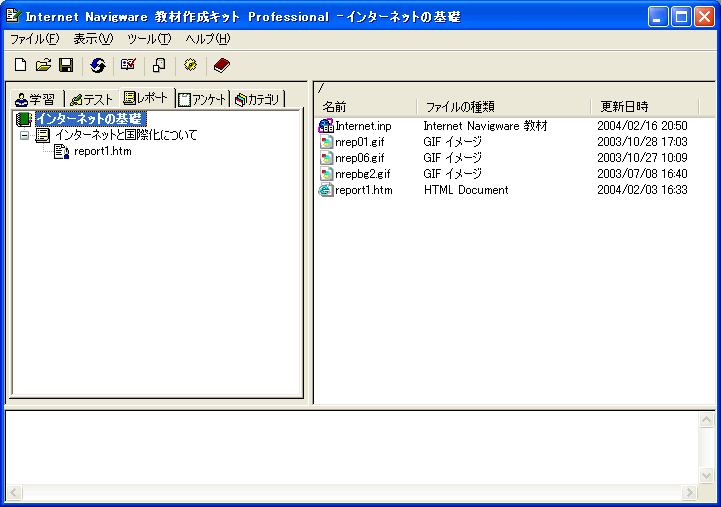This screenshot has height=507, width=721.
Task: Click the nrepbg2.gif file icon
Action: [x=326, y=174]
